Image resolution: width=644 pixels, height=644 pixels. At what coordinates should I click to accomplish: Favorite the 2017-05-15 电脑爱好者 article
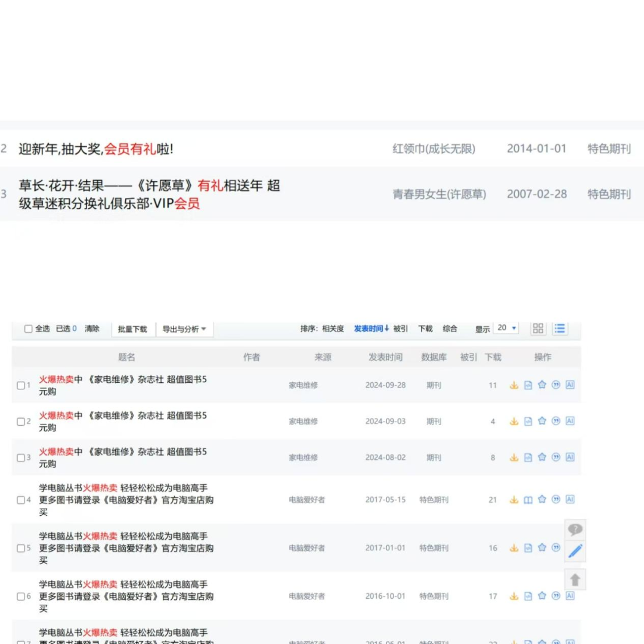click(542, 500)
